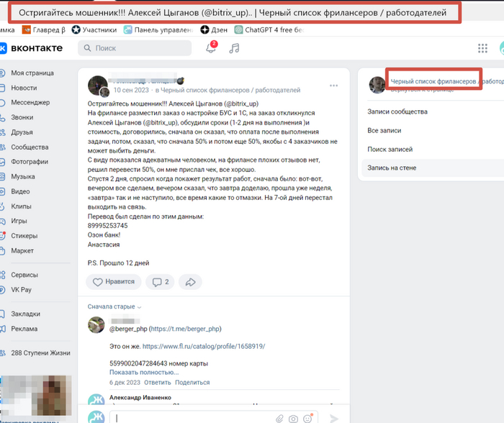
Task: Like the post with Нравится button
Action: [x=114, y=282]
